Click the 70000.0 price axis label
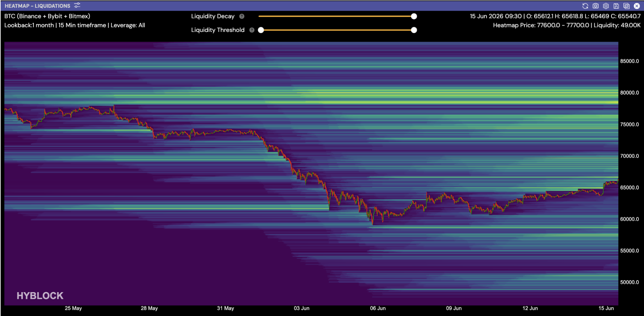 point(629,156)
